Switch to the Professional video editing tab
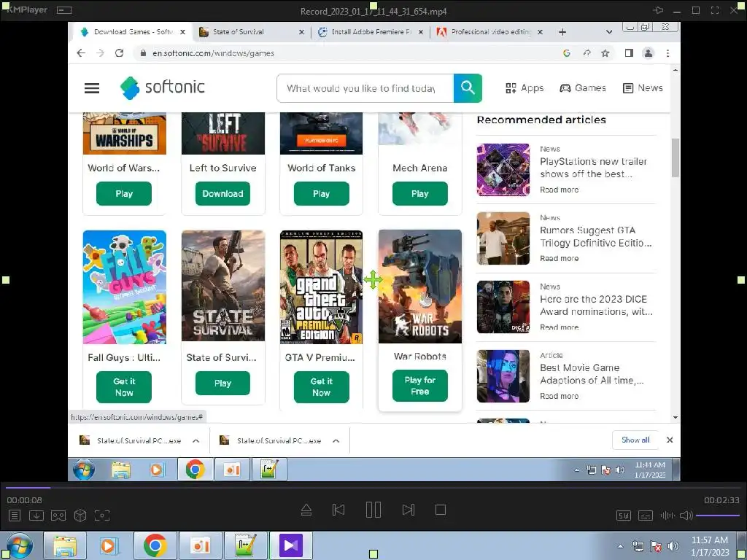The image size is (747, 560). 489,32
